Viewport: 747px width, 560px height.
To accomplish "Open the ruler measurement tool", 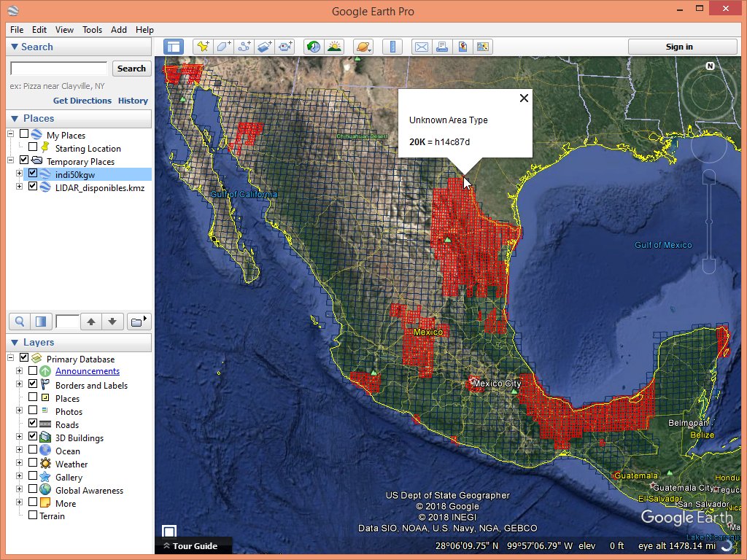I will [x=392, y=47].
